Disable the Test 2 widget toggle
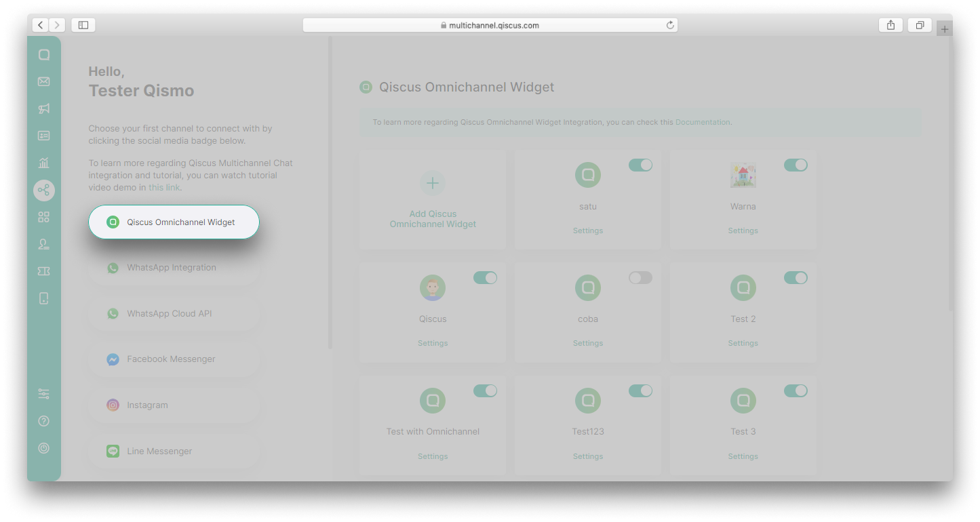The width and height of the screenshot is (980, 522). 796,277
